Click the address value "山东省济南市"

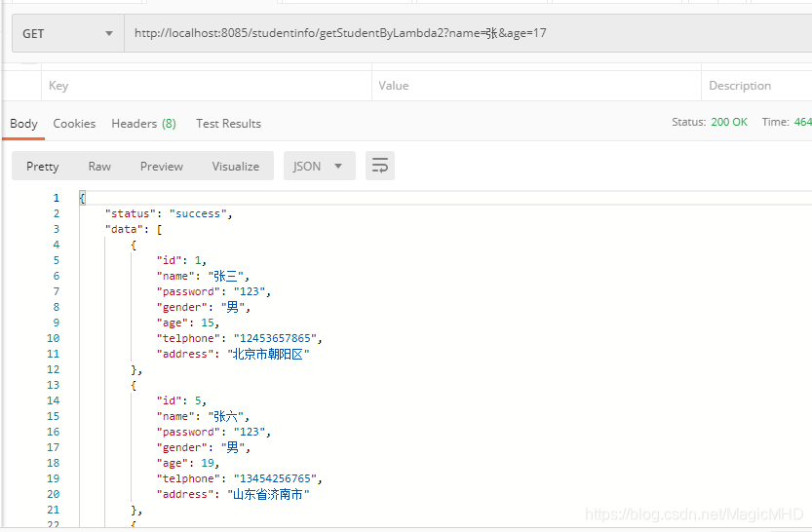click(268, 494)
